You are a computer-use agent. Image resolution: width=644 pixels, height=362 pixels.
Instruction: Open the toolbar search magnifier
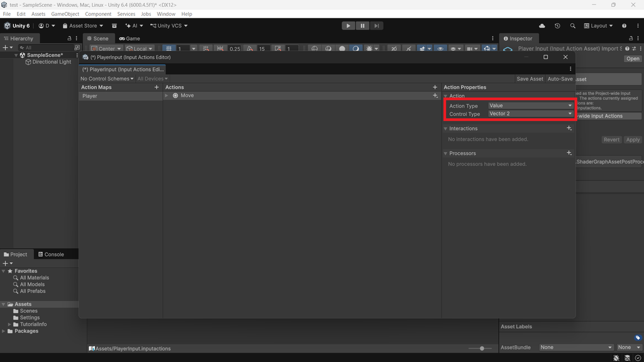572,26
